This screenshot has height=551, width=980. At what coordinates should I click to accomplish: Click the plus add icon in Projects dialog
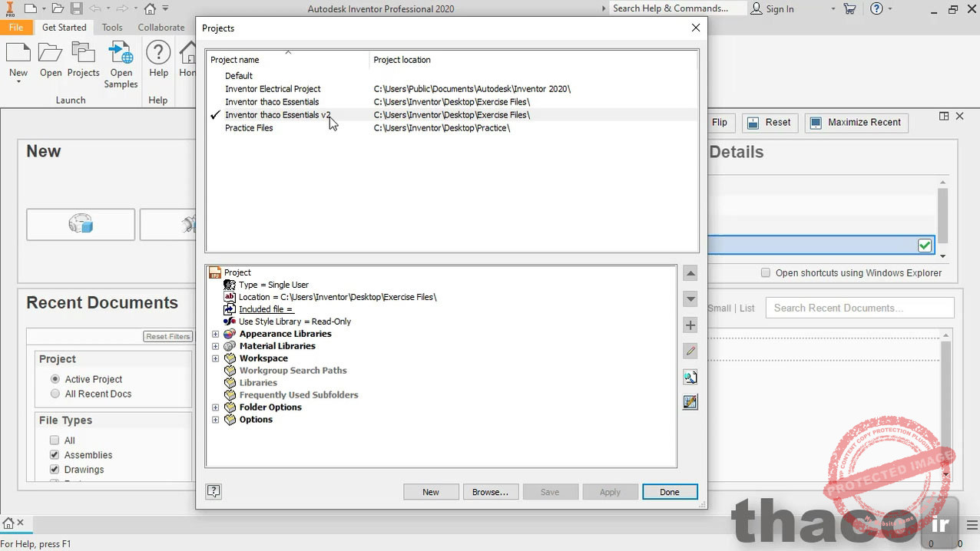[690, 325]
